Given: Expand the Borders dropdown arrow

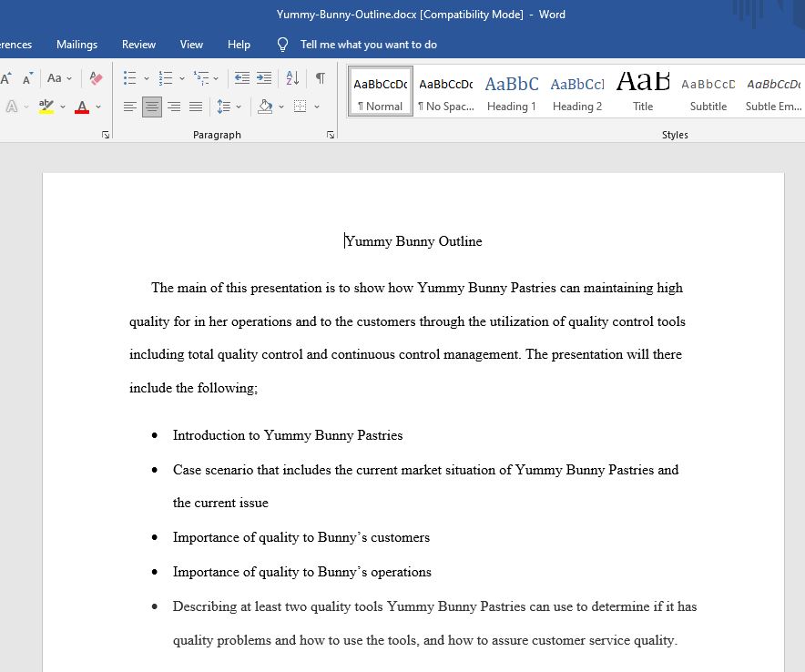Looking at the screenshot, I should (x=317, y=107).
